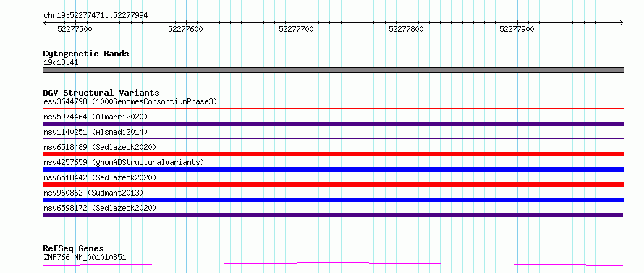This screenshot has width=644, height=273.
Task: Select gene label ZNF766|NM_001010851
Action: (x=85, y=257)
